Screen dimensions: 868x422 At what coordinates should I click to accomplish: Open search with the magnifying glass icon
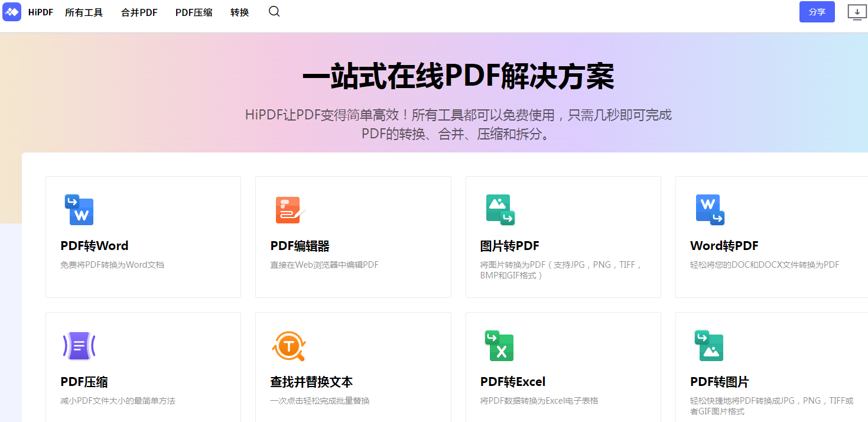(x=274, y=11)
